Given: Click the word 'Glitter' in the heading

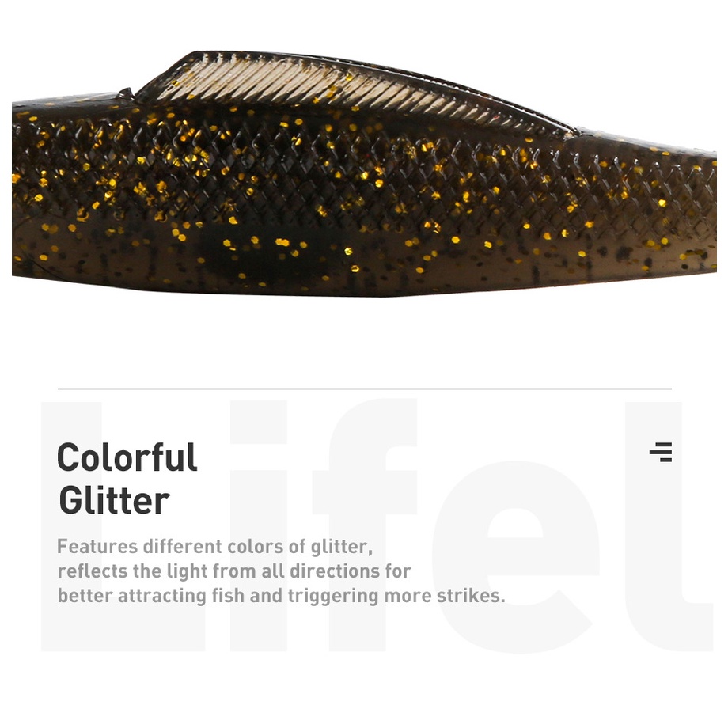Looking at the screenshot, I should [x=114, y=500].
